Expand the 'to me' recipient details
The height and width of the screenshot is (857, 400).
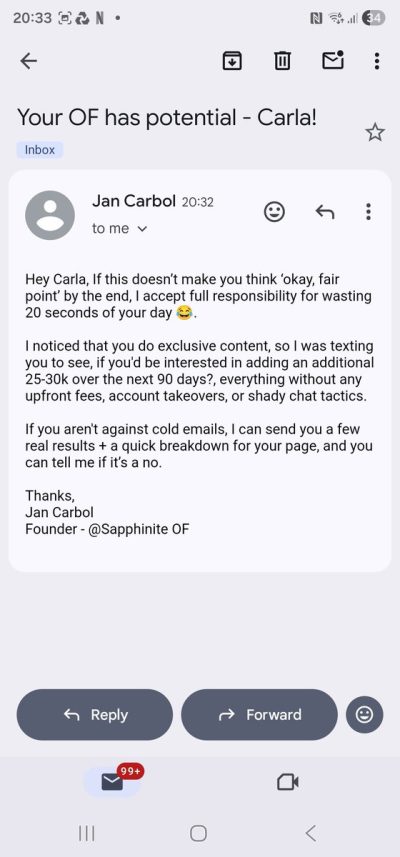pos(120,229)
